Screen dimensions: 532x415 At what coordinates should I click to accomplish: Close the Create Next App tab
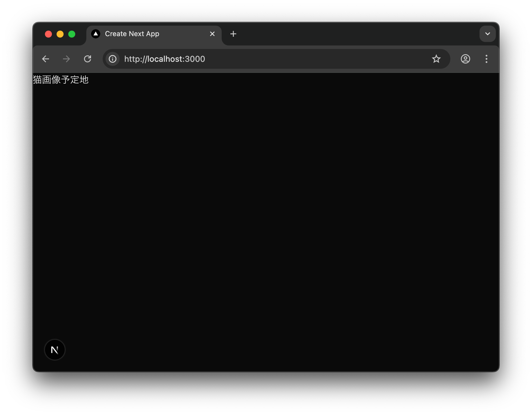[212, 34]
